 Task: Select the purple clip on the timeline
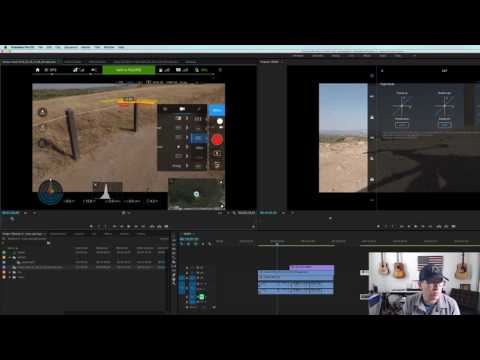(312, 267)
